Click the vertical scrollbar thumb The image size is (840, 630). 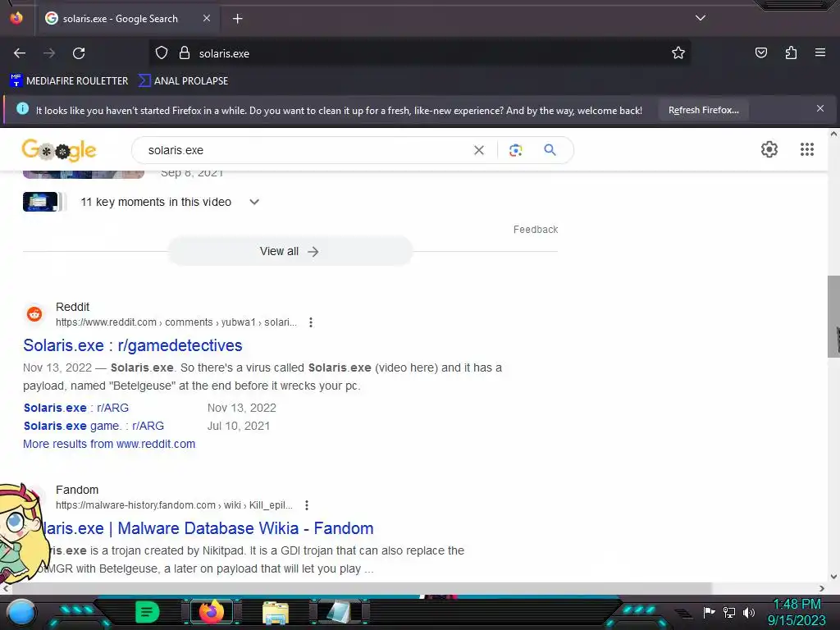(833, 316)
